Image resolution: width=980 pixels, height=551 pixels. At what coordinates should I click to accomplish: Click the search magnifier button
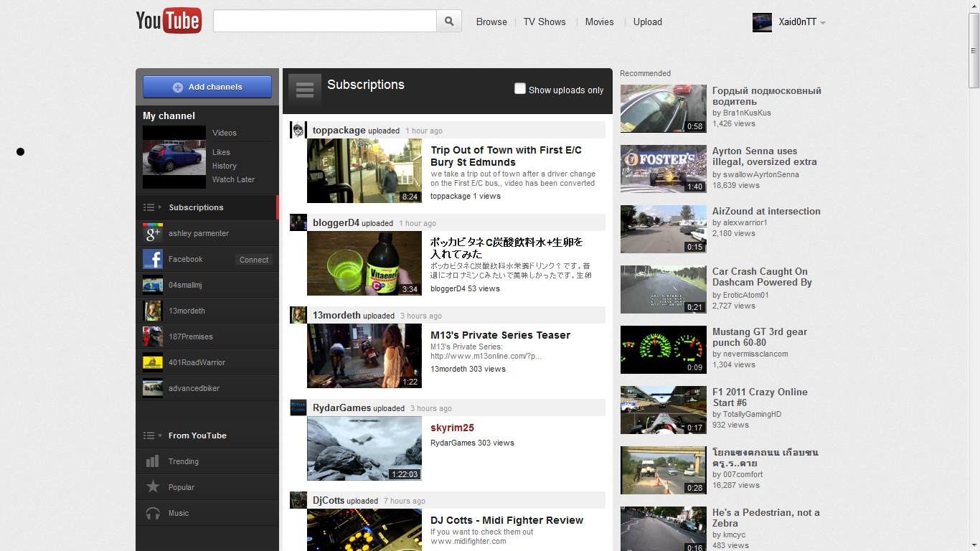(x=449, y=22)
